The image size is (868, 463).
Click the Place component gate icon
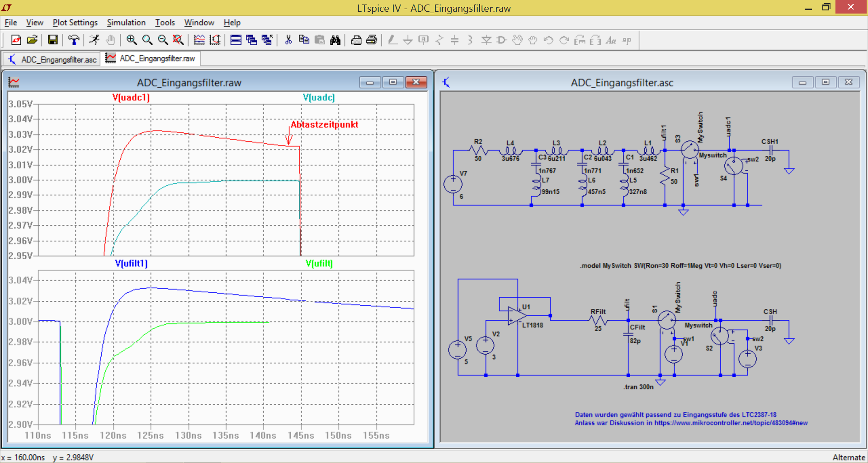click(502, 40)
